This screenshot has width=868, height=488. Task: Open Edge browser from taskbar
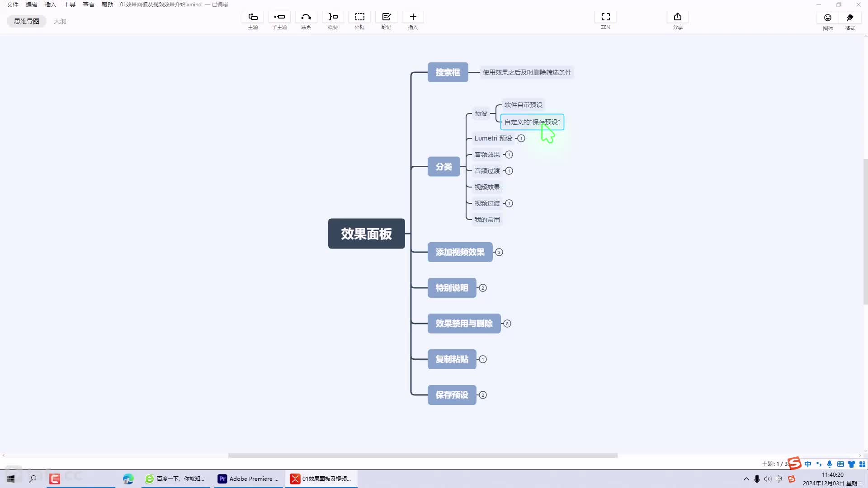tap(128, 479)
